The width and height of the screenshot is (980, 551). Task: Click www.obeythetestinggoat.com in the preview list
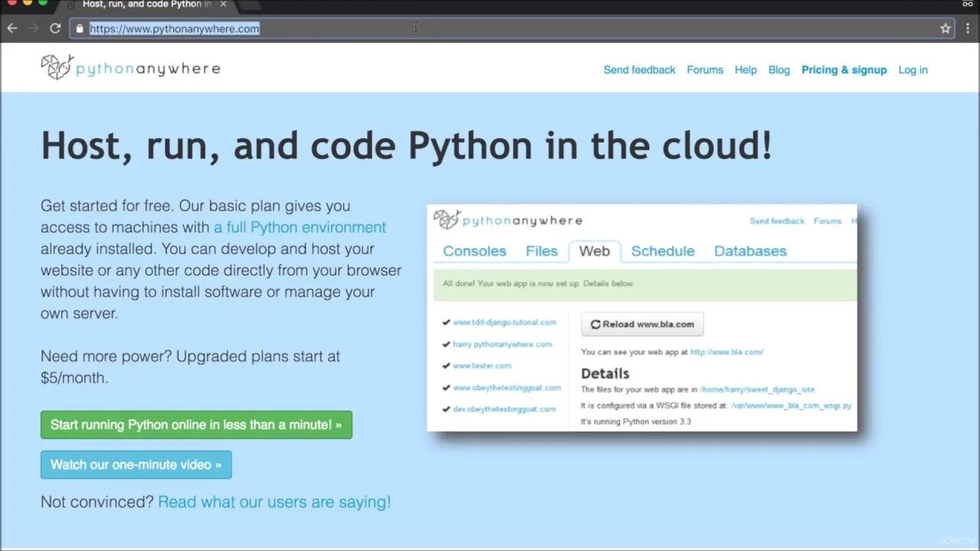tap(507, 388)
